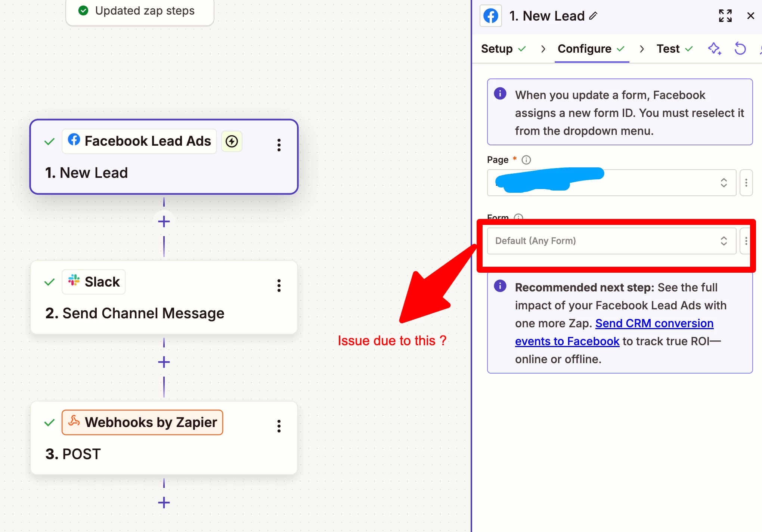Click the chevron between Configure and Test
Screen dimensions: 762x532
tap(642, 49)
